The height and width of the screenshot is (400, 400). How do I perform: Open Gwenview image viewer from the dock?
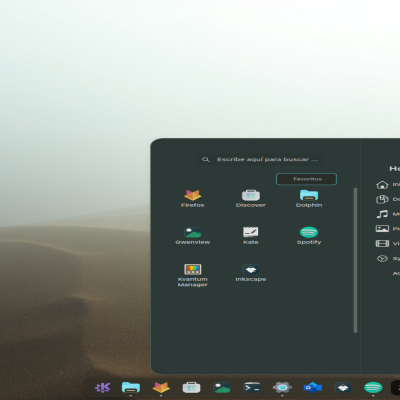[222, 387]
